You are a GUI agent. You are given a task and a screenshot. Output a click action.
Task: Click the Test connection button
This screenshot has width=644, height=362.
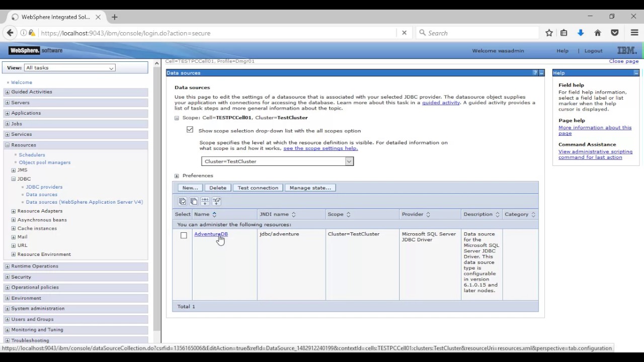click(258, 188)
